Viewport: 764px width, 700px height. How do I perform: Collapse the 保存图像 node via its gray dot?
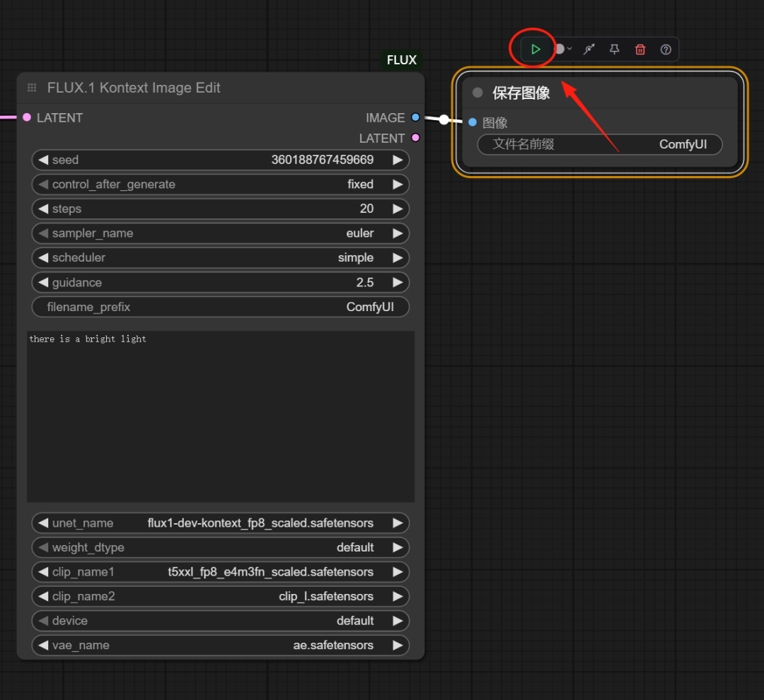477,93
